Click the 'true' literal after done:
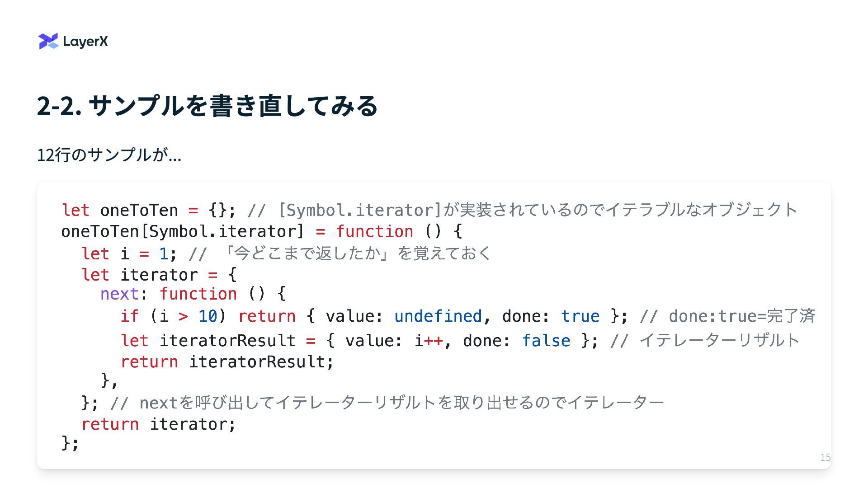 tap(580, 316)
